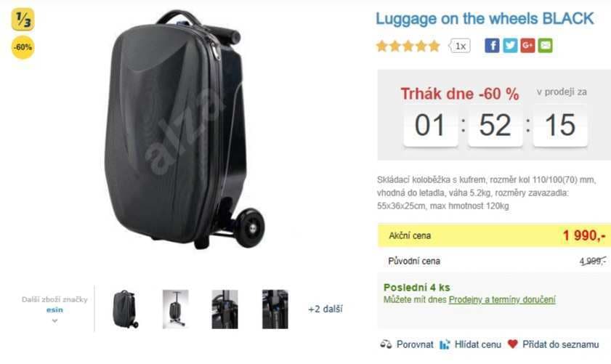
Task: Open the esin brand link
Action: click(54, 310)
